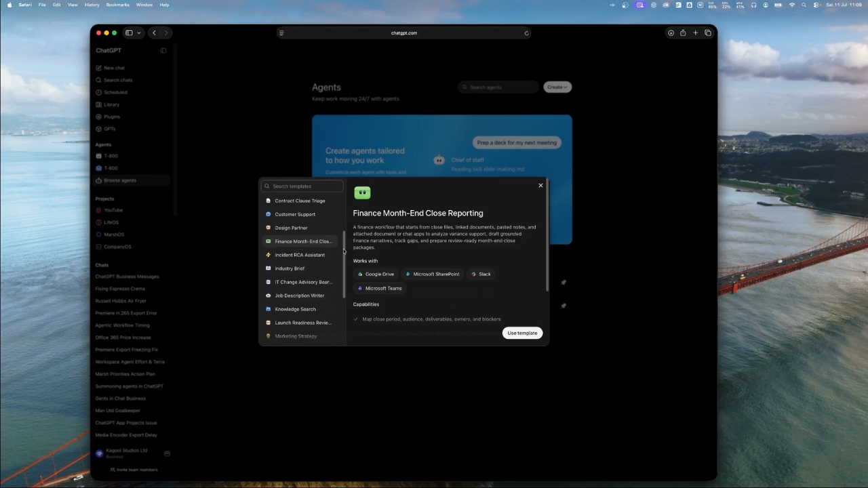Open a new Safari tab
Screen dimensions: 868x488
point(695,33)
